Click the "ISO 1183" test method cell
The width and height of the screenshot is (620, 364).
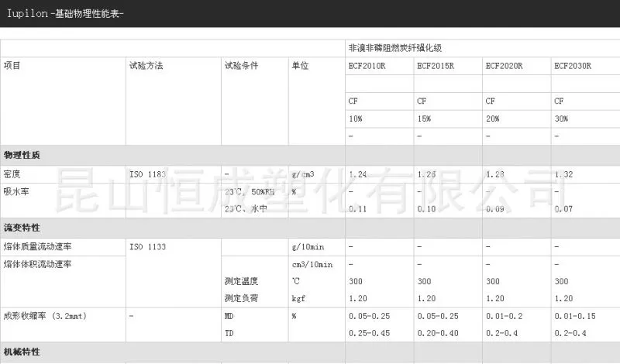pyautogui.click(x=147, y=174)
